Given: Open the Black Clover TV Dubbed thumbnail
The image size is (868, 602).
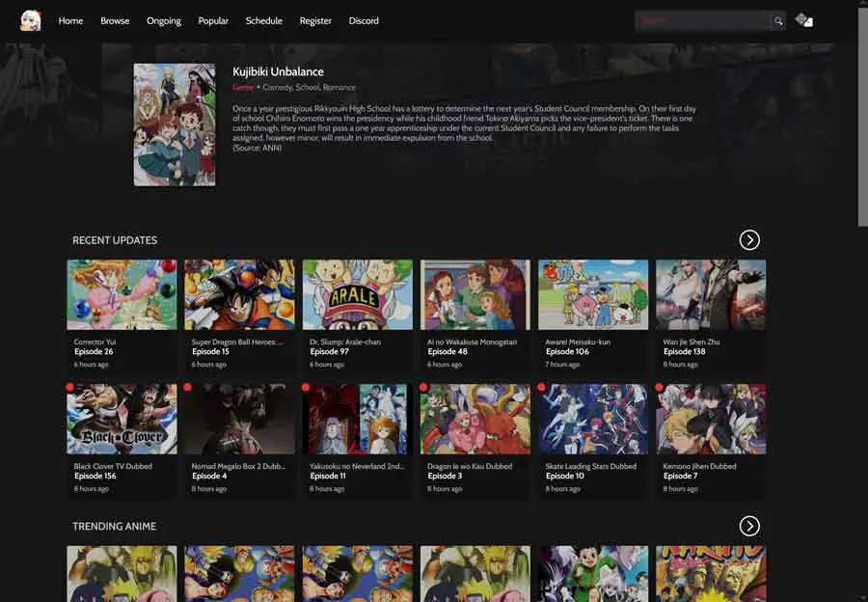Looking at the screenshot, I should 122,420.
